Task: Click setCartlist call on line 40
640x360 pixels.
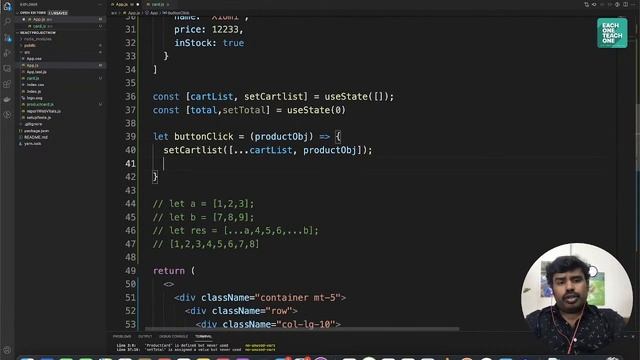Action: click(193, 150)
